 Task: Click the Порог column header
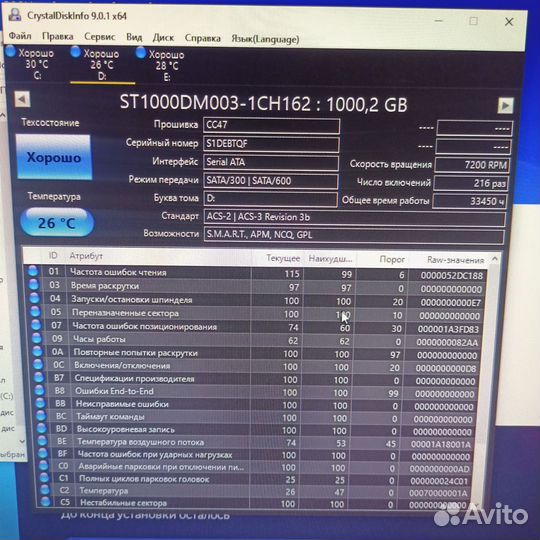(392, 260)
